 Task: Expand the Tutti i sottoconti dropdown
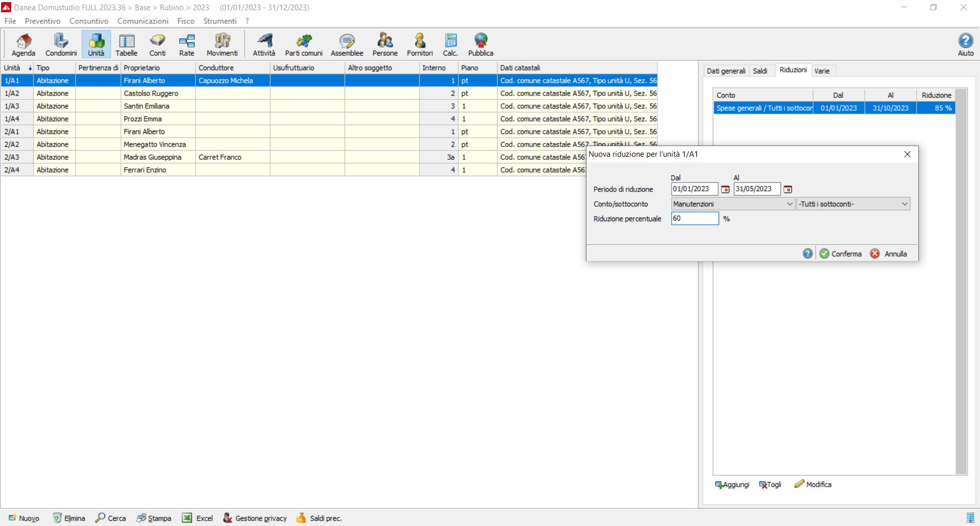coord(904,204)
